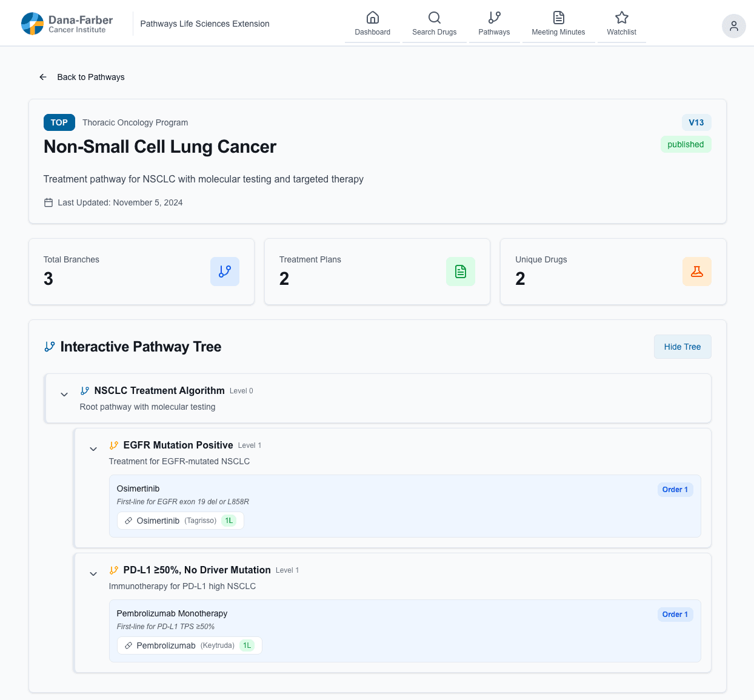Click the published status badge
The width and height of the screenshot is (754, 700).
pos(686,144)
